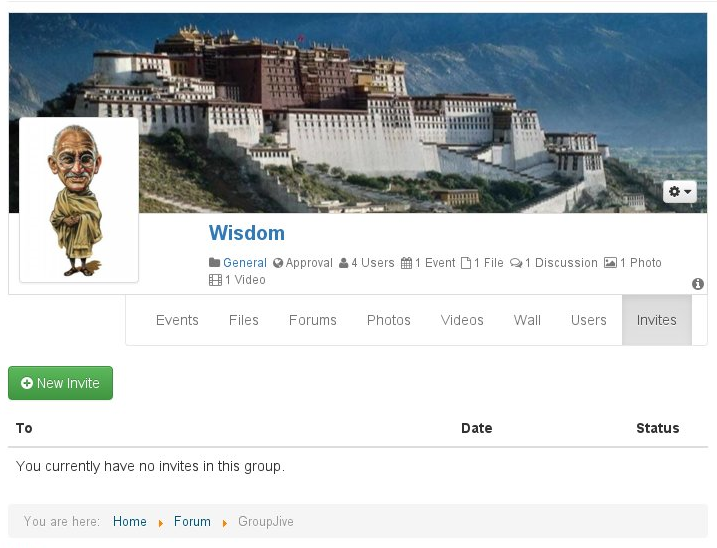Screen dimensions: 717x548
Task: Open the Files tab
Action: (x=244, y=320)
